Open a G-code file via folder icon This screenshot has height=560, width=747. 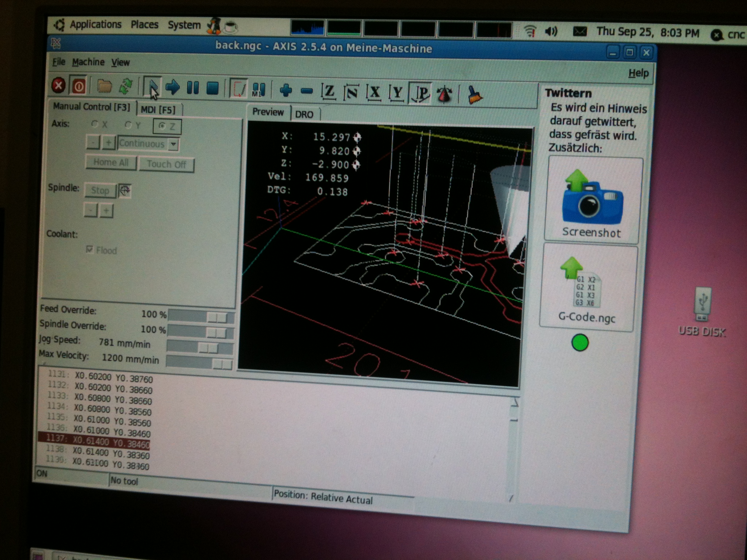pos(104,86)
